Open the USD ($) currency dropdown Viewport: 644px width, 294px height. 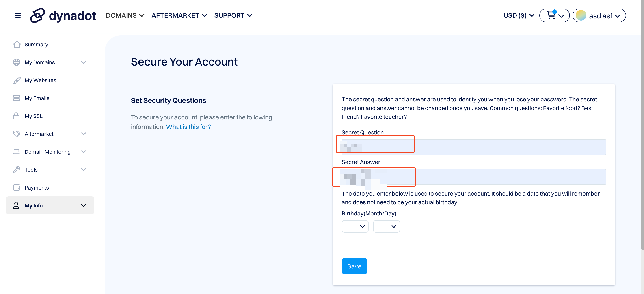(519, 15)
